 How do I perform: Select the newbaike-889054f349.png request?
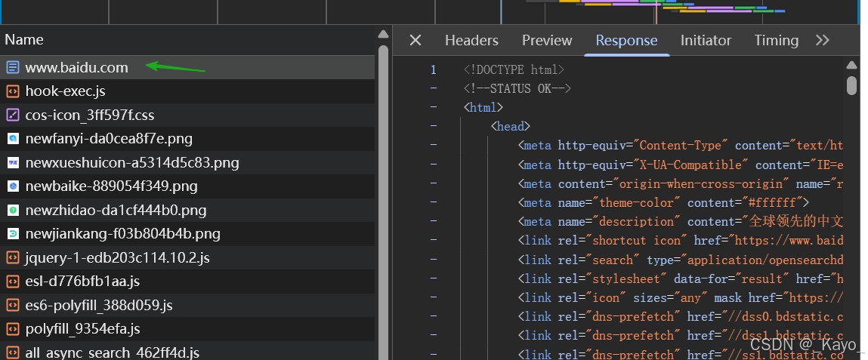(x=187, y=186)
